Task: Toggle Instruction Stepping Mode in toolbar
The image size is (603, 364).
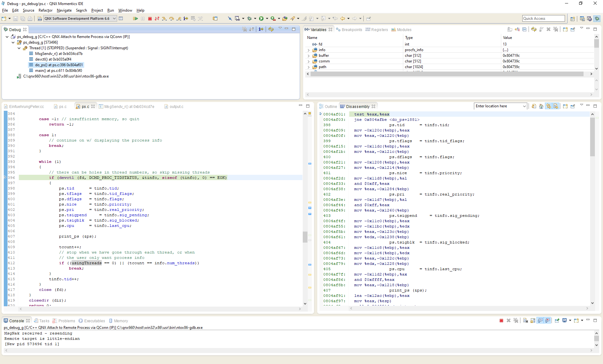Action: pyautogui.click(x=186, y=19)
